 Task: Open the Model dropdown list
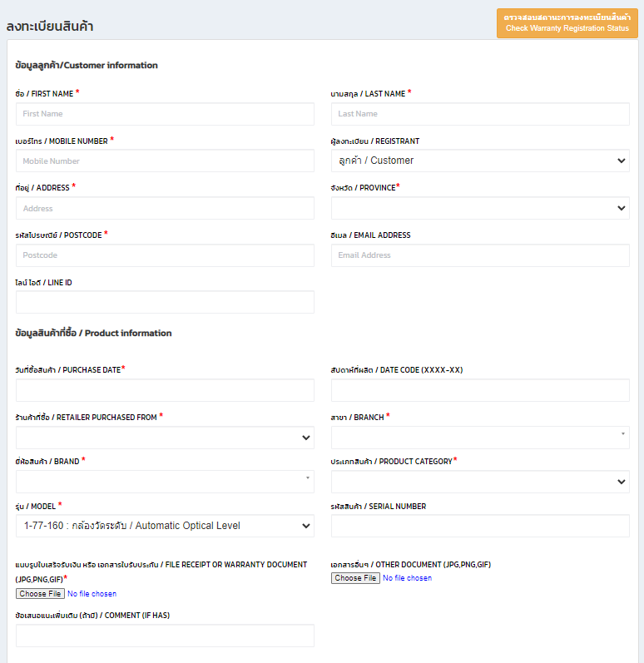coord(165,526)
